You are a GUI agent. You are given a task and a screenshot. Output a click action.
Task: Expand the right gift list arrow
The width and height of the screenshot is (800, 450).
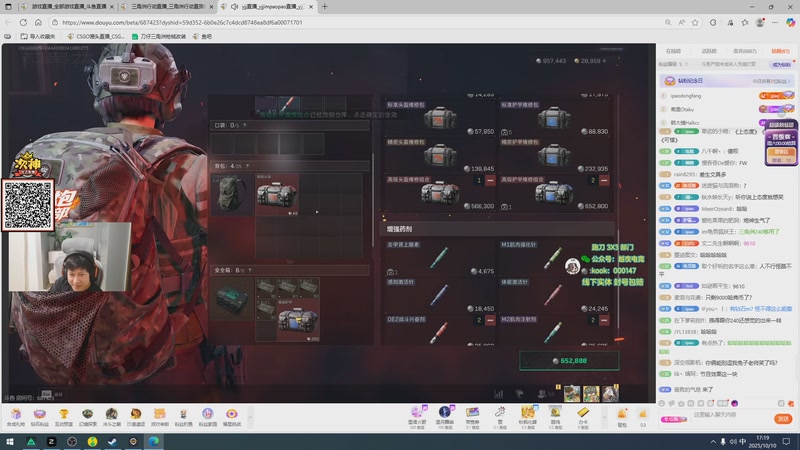tap(604, 418)
